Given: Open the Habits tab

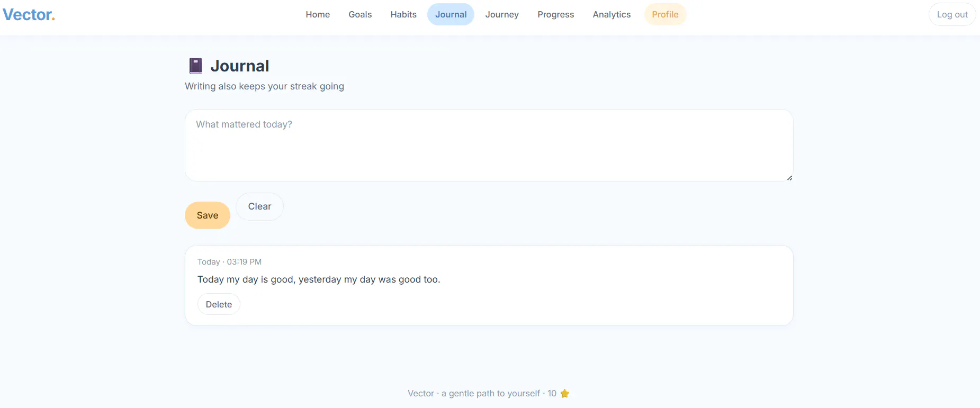Looking at the screenshot, I should click(403, 14).
